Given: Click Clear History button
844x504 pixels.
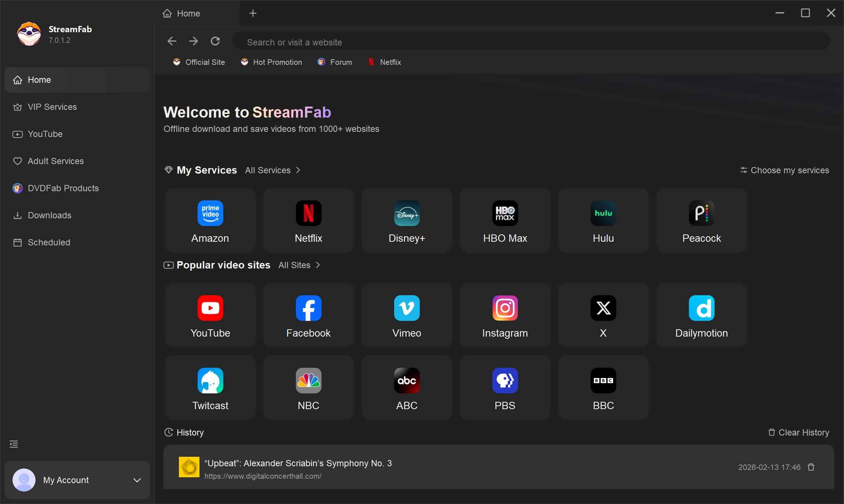Looking at the screenshot, I should coord(799,433).
